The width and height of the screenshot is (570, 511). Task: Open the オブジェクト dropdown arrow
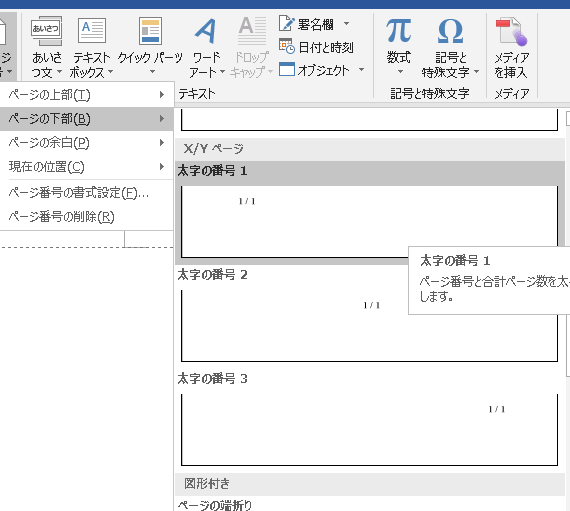pyautogui.click(x=361, y=69)
